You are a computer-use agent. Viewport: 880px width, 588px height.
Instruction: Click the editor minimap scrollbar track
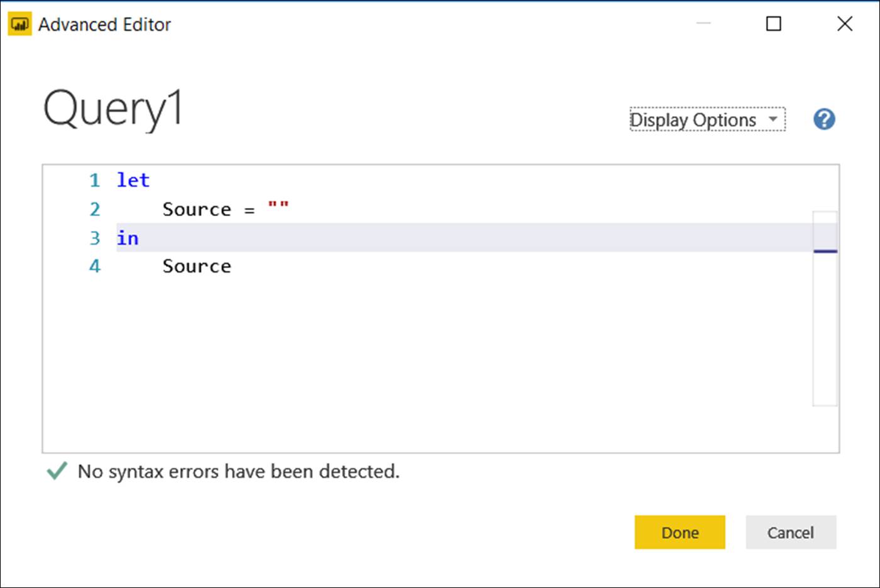[x=825, y=327]
